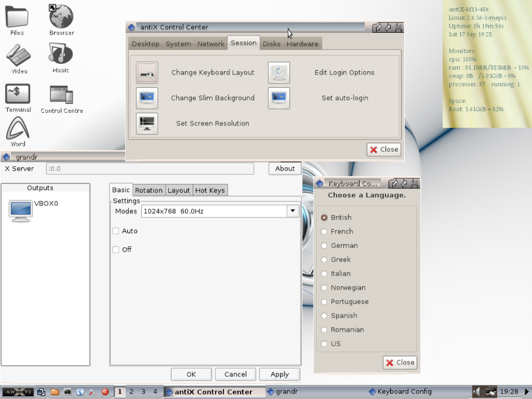This screenshot has height=399, width=532.
Task: Click OK in the grandr window
Action: point(191,375)
